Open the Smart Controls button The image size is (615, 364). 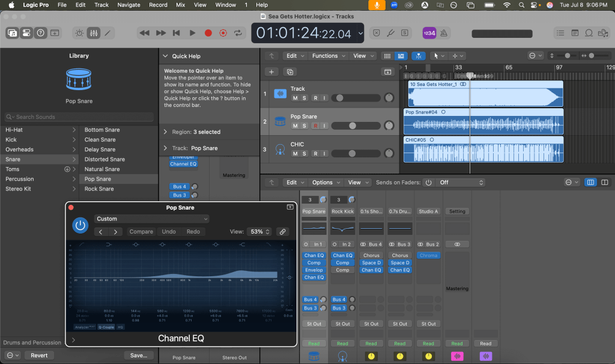click(x=80, y=33)
